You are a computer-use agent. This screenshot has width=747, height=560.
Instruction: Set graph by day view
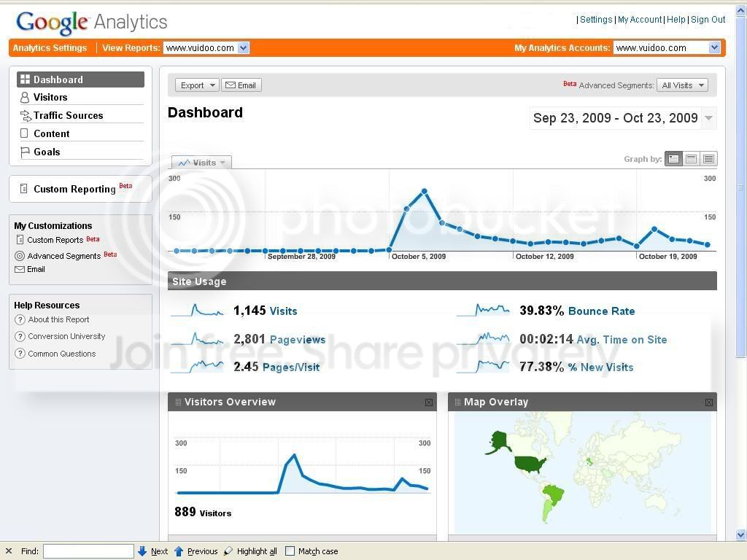point(673,159)
